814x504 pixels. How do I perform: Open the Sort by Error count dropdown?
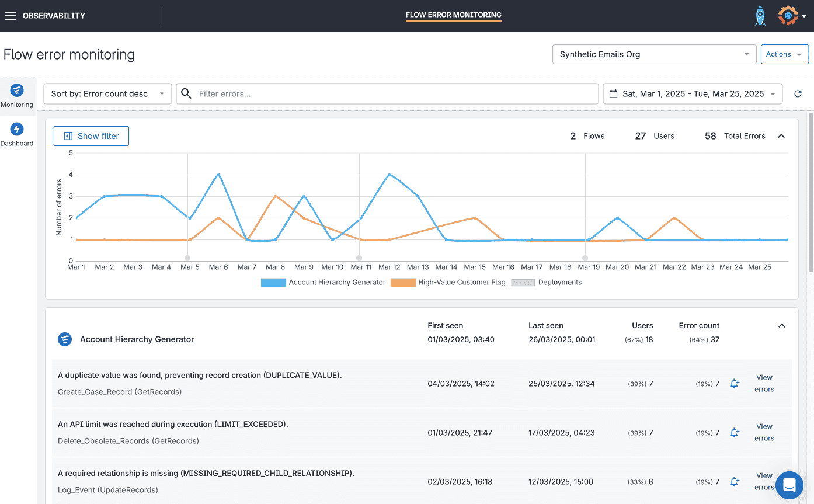(107, 93)
